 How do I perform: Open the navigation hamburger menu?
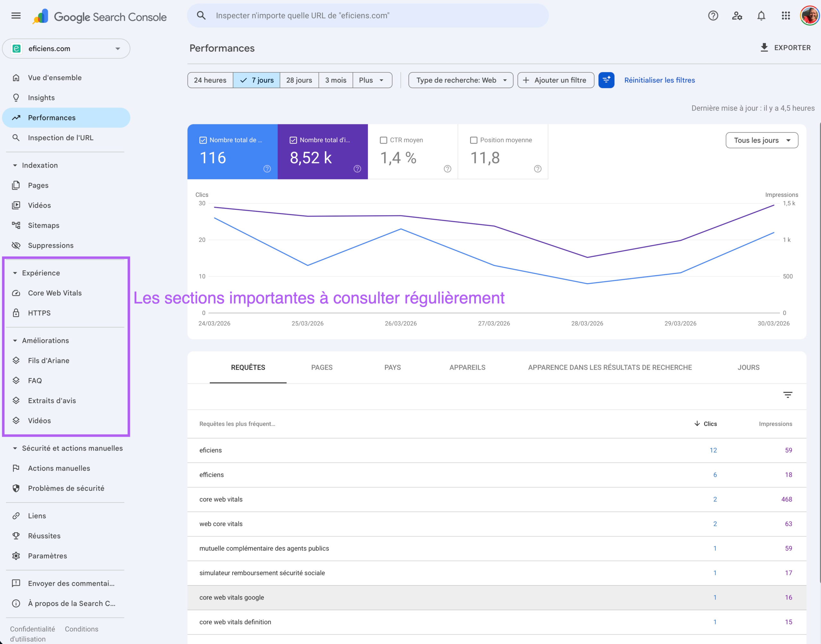(x=16, y=15)
